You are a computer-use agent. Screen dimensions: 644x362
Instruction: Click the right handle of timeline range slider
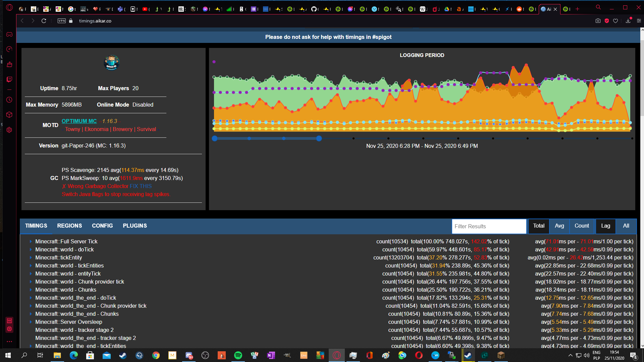pyautogui.click(x=319, y=138)
